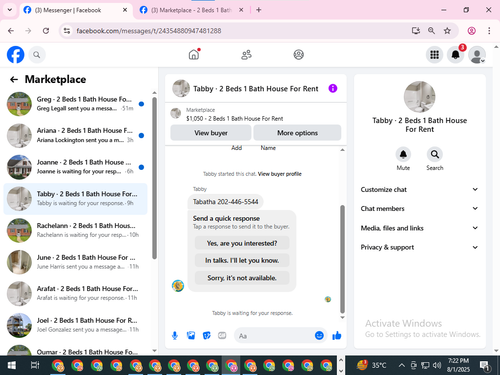Open Ariana conversation in chat list

click(76, 135)
